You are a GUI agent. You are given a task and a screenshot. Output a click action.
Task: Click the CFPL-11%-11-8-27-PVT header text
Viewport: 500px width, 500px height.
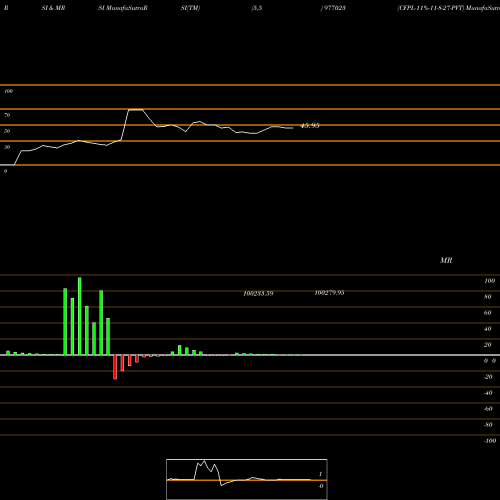(430, 8)
